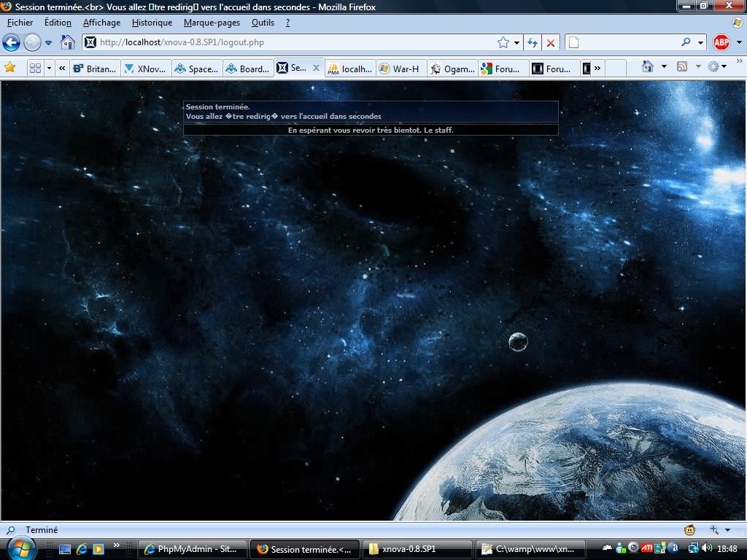Click the zoom magnifier in status bar
This screenshot has height=560, width=747.
coord(714,529)
